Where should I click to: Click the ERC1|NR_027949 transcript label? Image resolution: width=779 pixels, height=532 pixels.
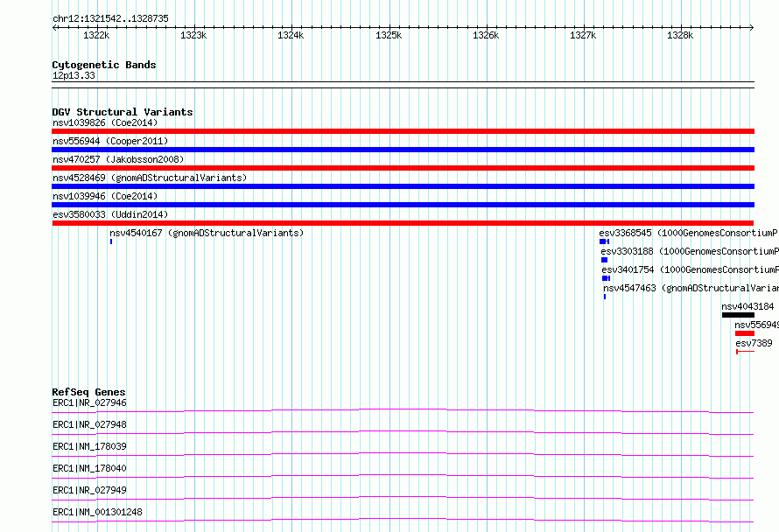pos(89,490)
